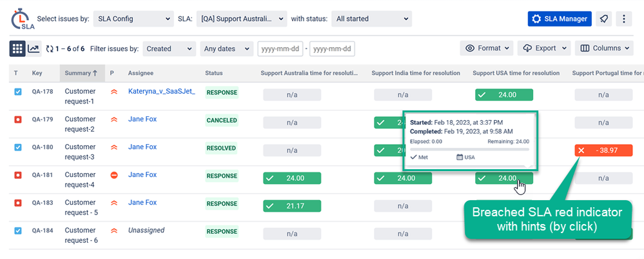
Task: Click the QA-178 task type checkbox icon
Action: coord(18,92)
